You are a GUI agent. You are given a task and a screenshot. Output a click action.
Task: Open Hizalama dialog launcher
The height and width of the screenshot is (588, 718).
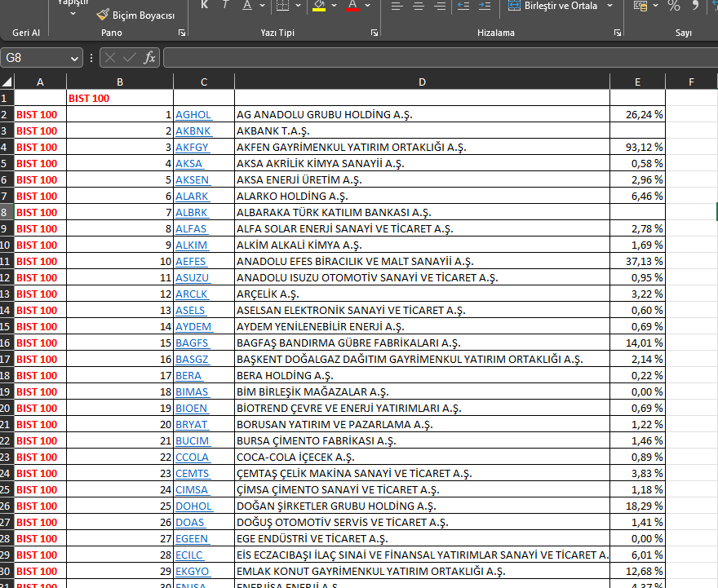click(618, 33)
